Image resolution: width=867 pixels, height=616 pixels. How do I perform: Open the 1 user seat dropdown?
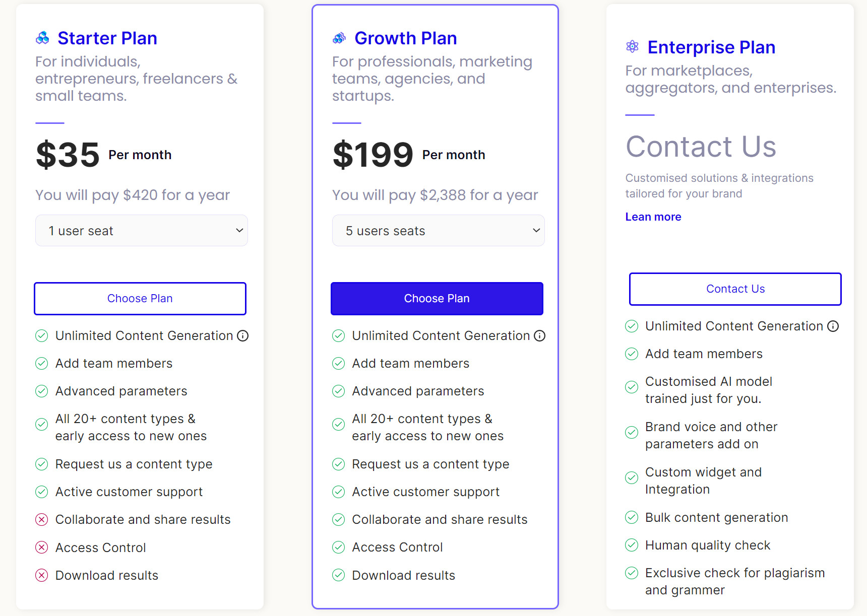[141, 231]
